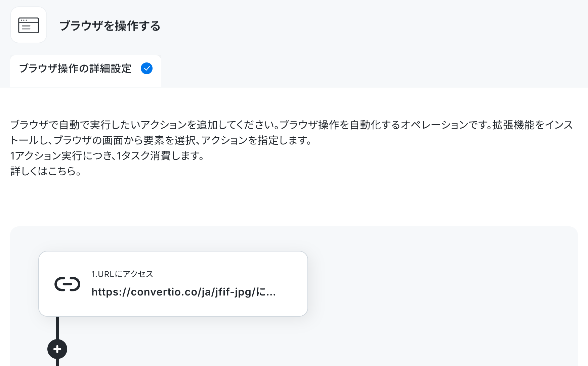
Task: Click the 1タスク消費します description line
Action: (x=107, y=156)
